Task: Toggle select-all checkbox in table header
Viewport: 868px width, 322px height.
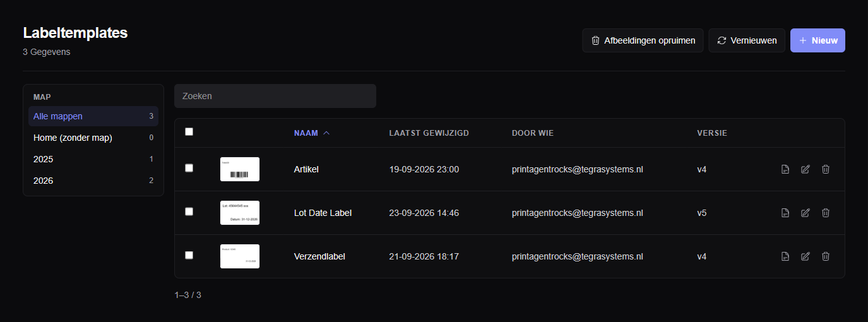Action: point(189,132)
